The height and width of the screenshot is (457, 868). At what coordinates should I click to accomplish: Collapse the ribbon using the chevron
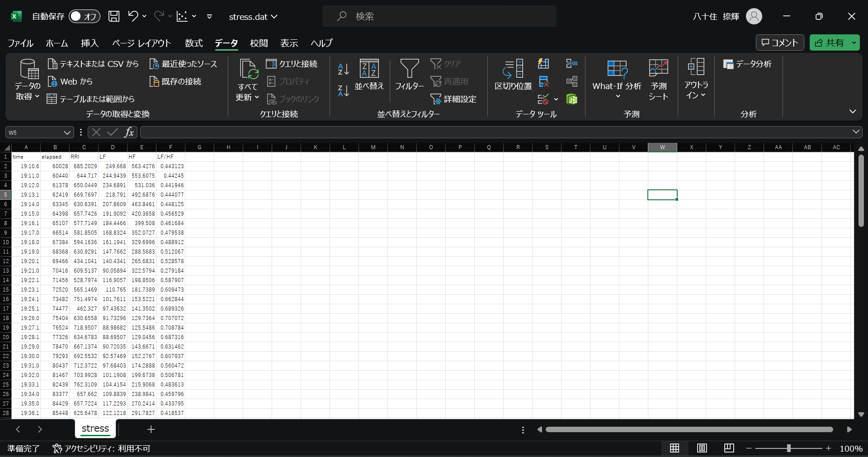(x=852, y=111)
